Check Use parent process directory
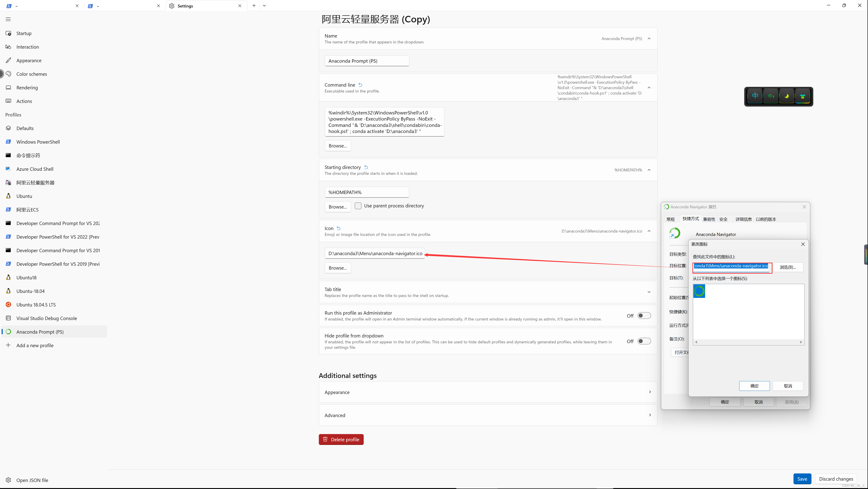The image size is (868, 489). coord(358,206)
